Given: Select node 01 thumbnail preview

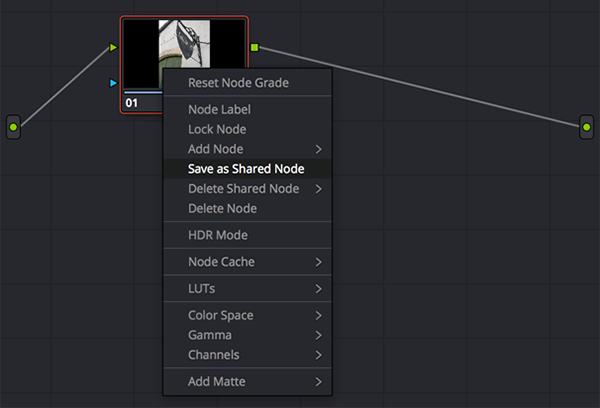Looking at the screenshot, I should coord(184,54).
